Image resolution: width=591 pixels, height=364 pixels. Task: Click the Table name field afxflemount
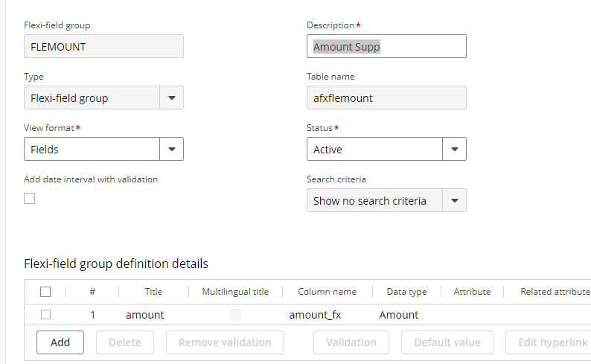point(386,98)
